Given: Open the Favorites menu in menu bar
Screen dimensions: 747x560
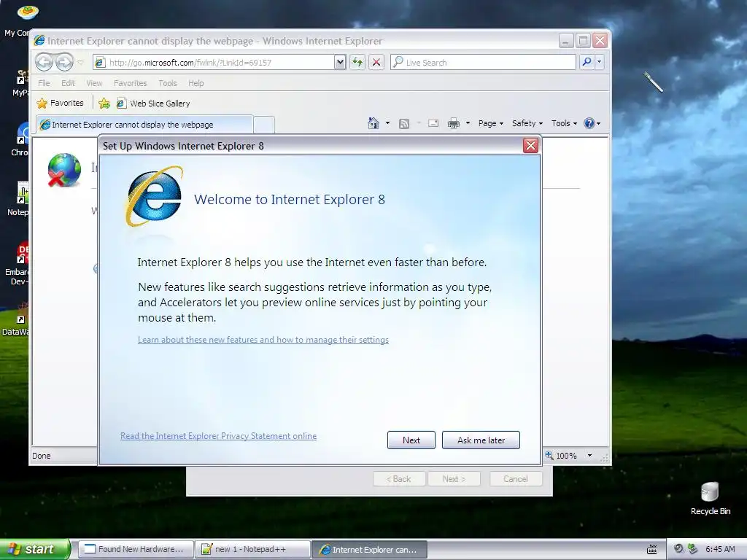Looking at the screenshot, I should click(130, 83).
